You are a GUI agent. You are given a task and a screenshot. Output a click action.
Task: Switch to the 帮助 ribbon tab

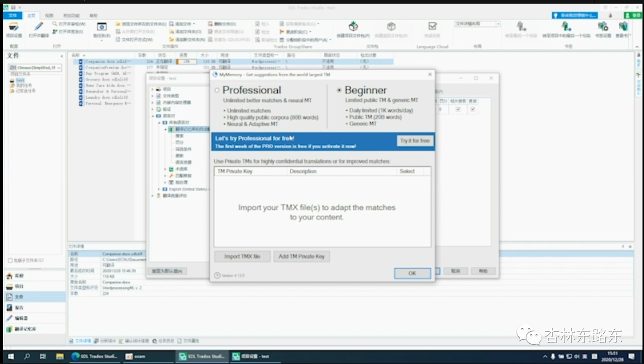point(94,15)
